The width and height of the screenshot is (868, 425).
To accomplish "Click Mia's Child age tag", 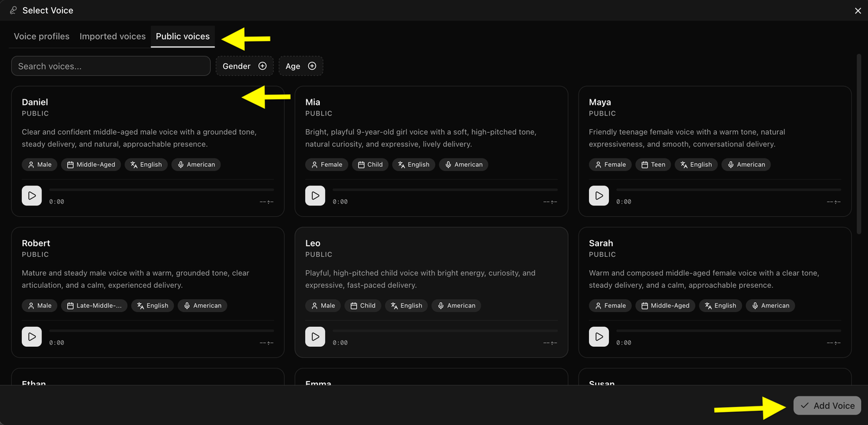I will pos(370,164).
